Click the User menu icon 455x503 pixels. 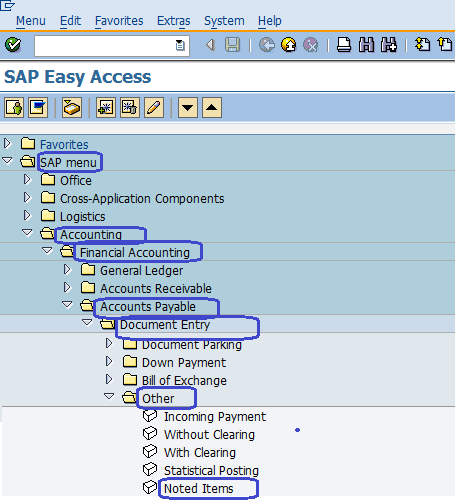coord(14,107)
